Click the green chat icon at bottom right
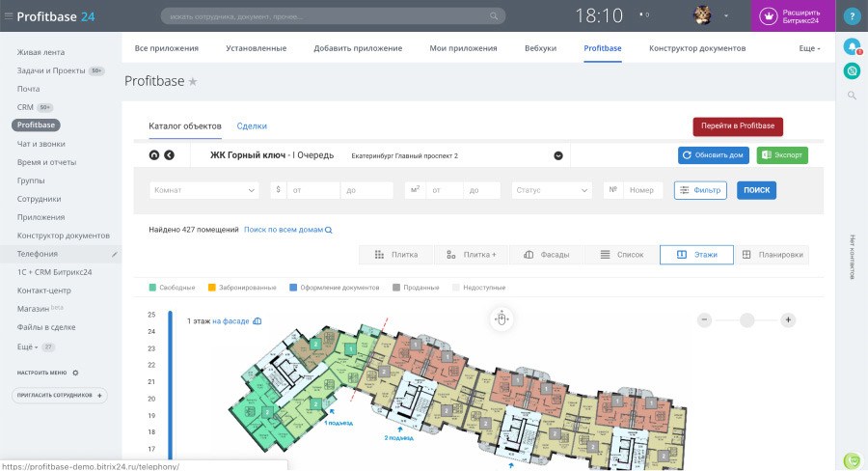Viewport: 868px width, 471px height. (x=852, y=460)
